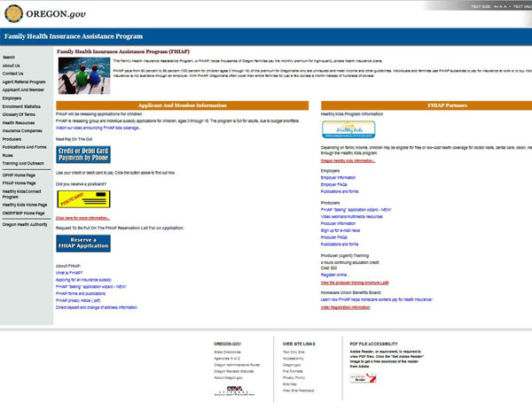This screenshot has width=532, height=411.
Task: Open Glossary Of Terms sidebar link
Action: point(19,114)
